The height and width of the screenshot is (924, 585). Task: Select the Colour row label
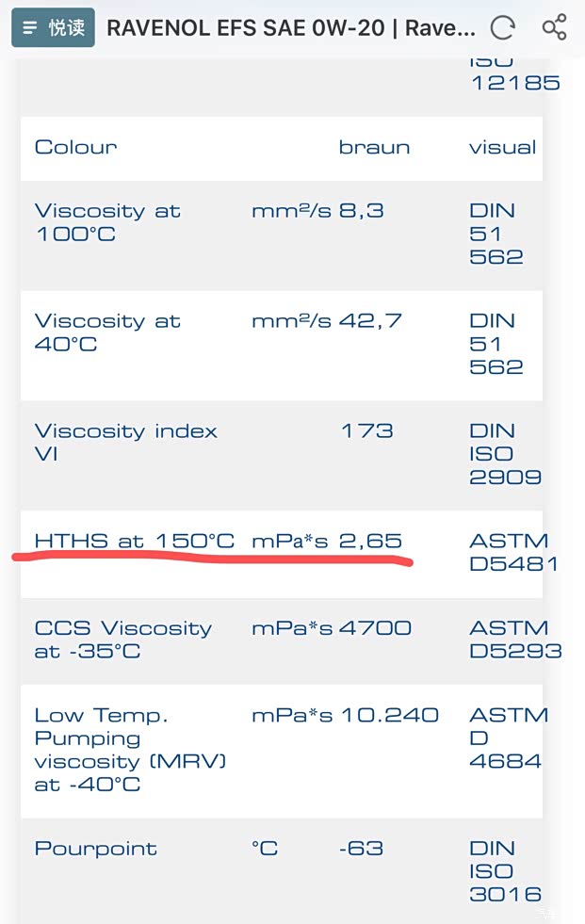[x=76, y=147]
